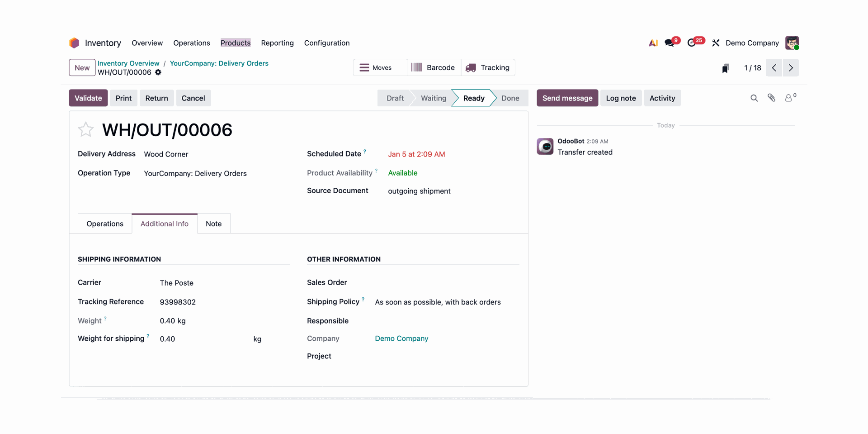
Task: Open the AI assistant icon
Action: (x=653, y=43)
